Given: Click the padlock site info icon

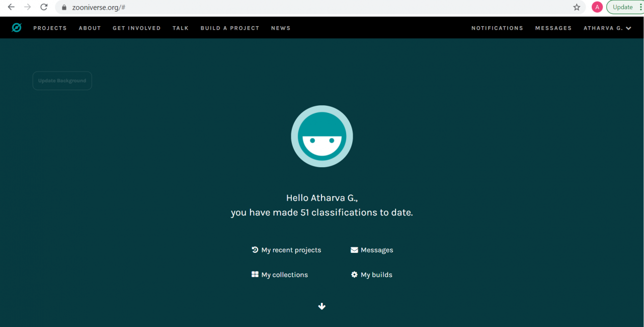Looking at the screenshot, I should tap(64, 8).
